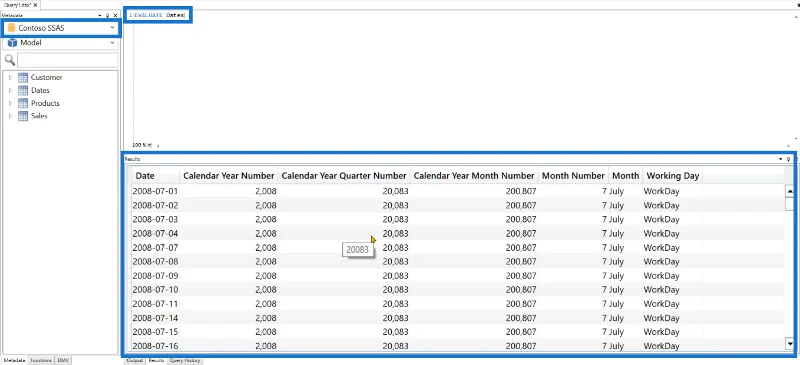
Task: Click the date cell 2008-07-04
Action: (x=155, y=233)
